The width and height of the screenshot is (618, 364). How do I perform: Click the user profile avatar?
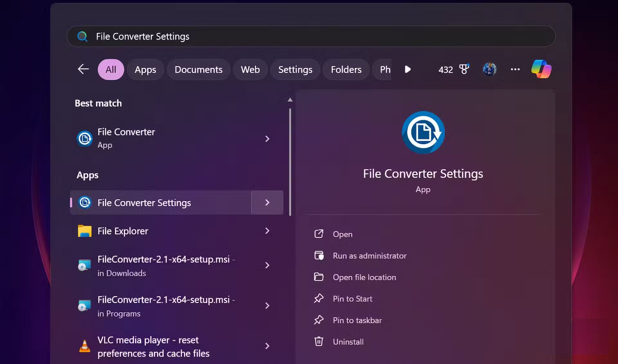pos(490,69)
